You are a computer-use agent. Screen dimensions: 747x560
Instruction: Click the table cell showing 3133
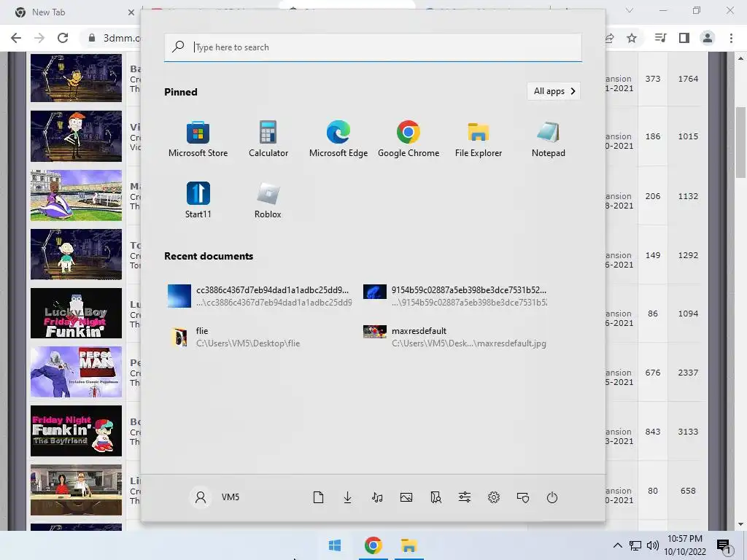pyautogui.click(x=688, y=432)
